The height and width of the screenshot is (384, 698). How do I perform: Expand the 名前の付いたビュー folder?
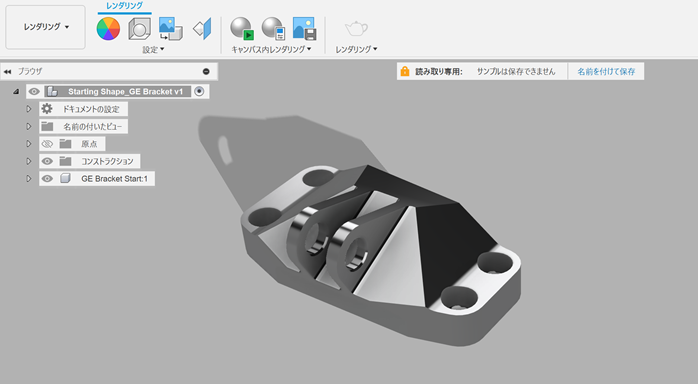click(28, 126)
